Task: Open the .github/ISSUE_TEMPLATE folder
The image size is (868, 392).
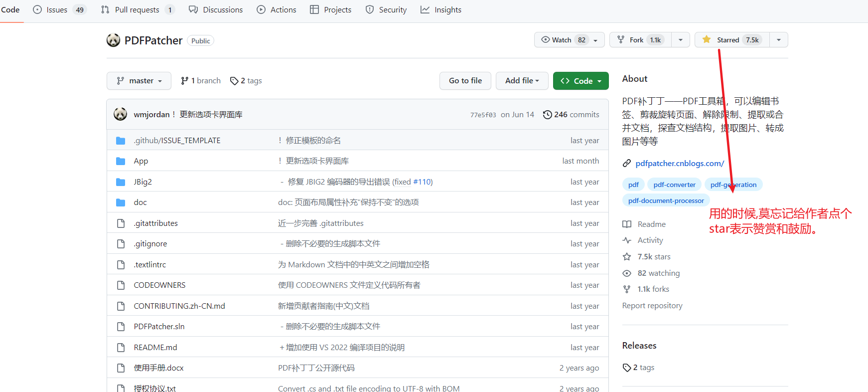Action: [x=177, y=141]
